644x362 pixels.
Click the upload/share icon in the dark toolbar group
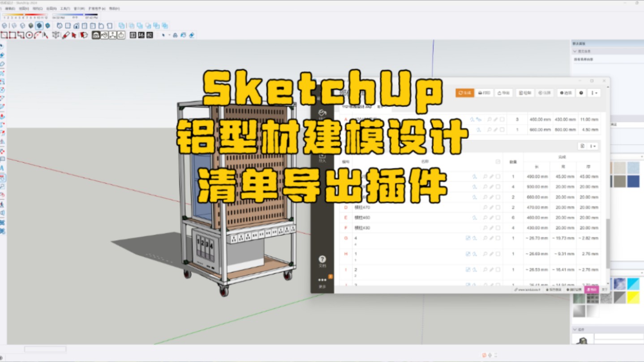coord(121,35)
